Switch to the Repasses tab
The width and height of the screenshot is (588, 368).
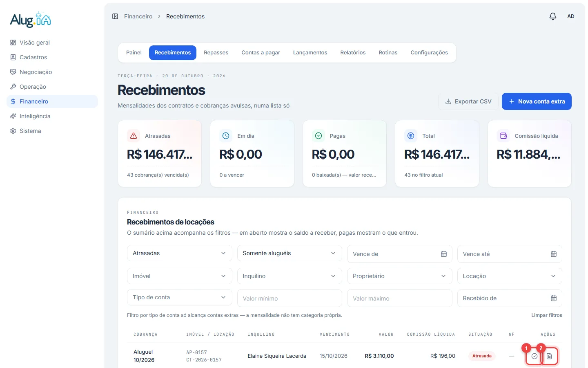(x=216, y=53)
